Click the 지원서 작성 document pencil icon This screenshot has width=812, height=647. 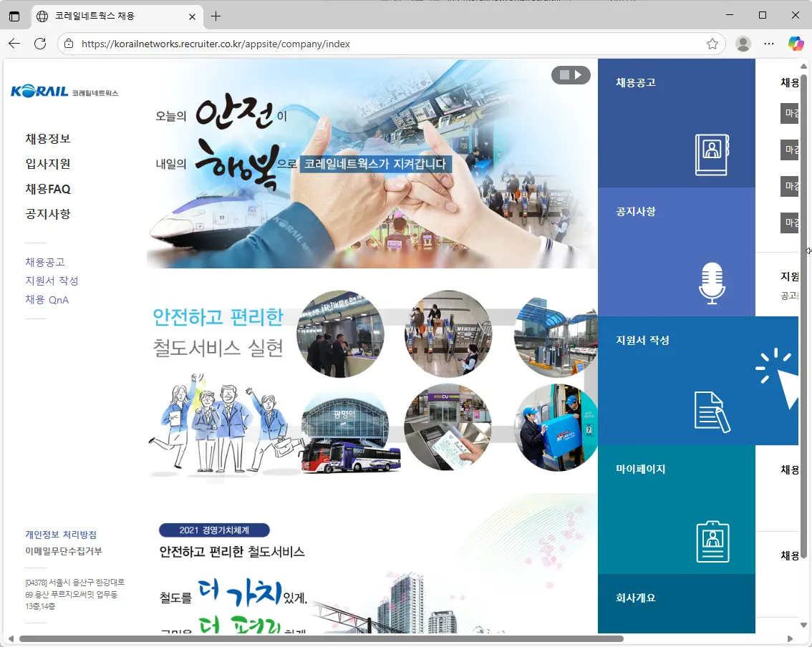pos(712,412)
